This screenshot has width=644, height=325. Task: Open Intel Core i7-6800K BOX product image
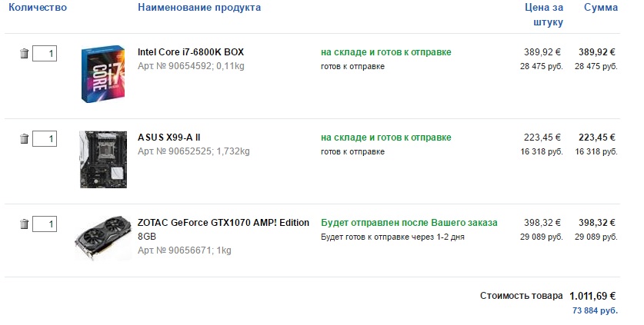[103, 74]
